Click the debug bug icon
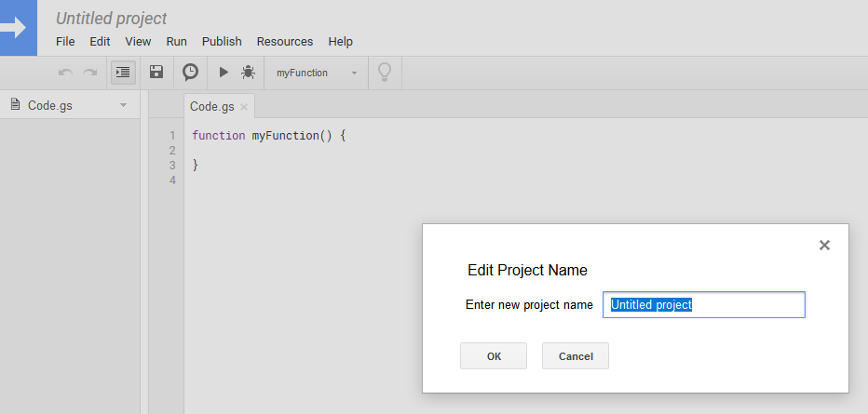 248,73
